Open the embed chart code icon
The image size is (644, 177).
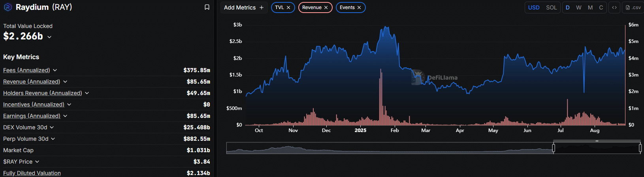[x=614, y=7]
